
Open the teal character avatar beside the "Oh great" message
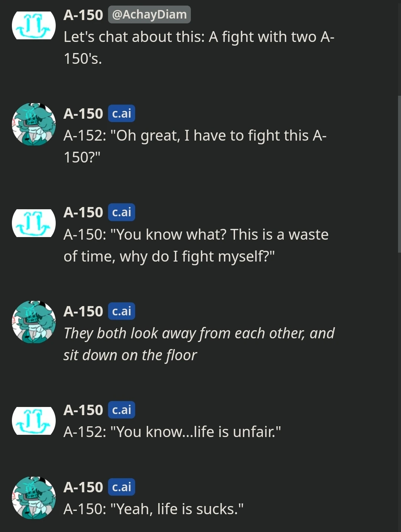point(34,124)
